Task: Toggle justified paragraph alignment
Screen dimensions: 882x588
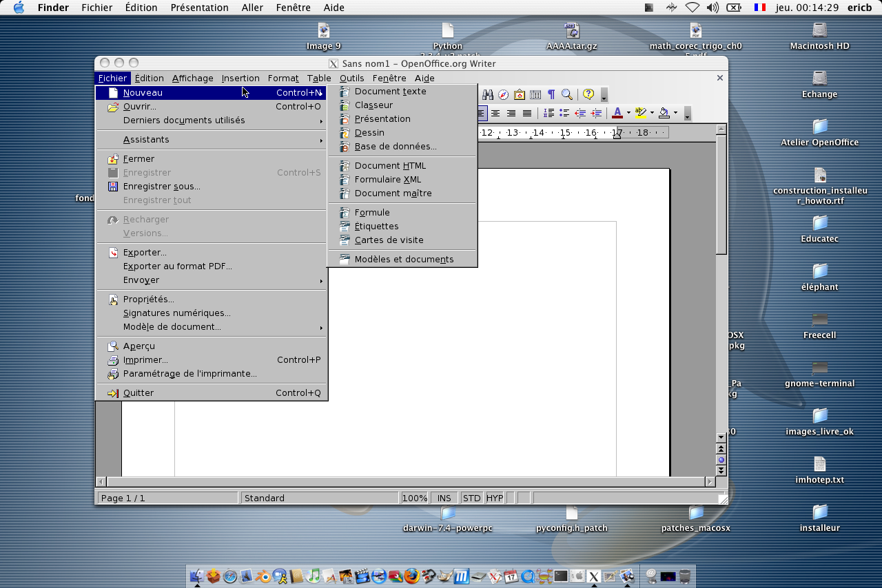Action: (x=527, y=113)
